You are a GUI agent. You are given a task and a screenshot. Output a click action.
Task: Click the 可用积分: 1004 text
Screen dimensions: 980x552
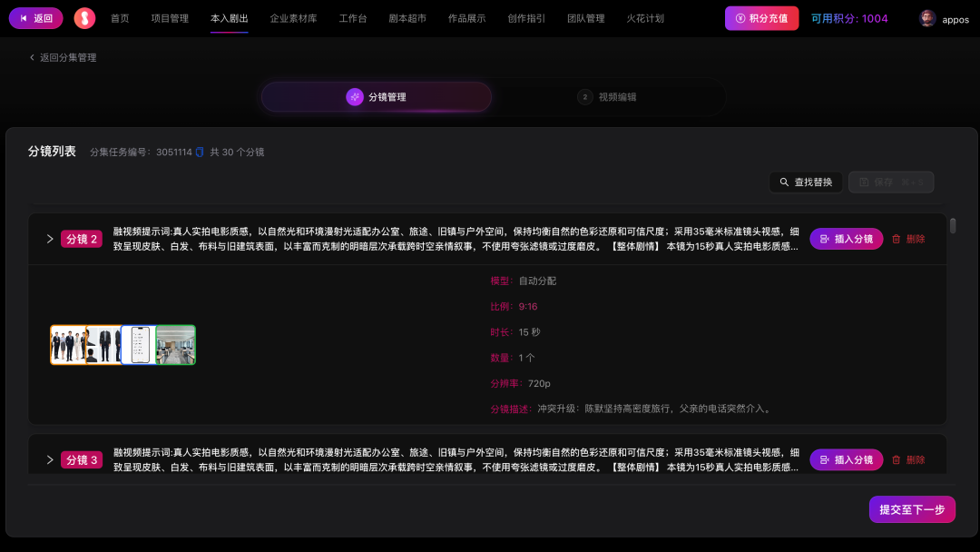[x=848, y=19]
